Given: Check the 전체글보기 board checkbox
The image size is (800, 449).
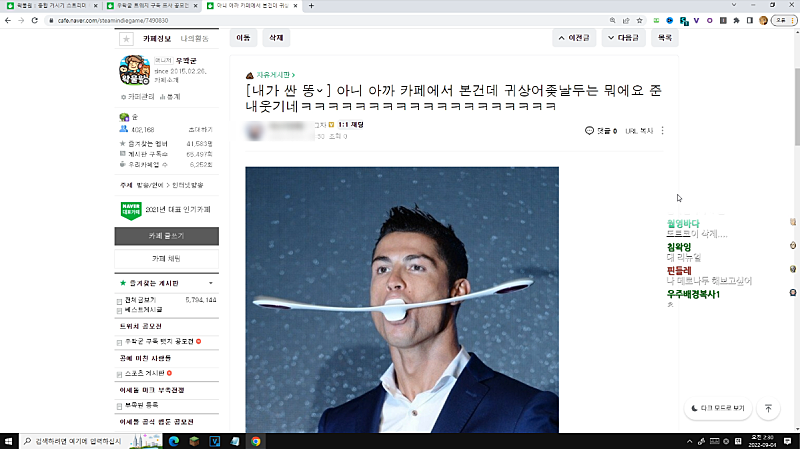Looking at the screenshot, I should [x=119, y=301].
